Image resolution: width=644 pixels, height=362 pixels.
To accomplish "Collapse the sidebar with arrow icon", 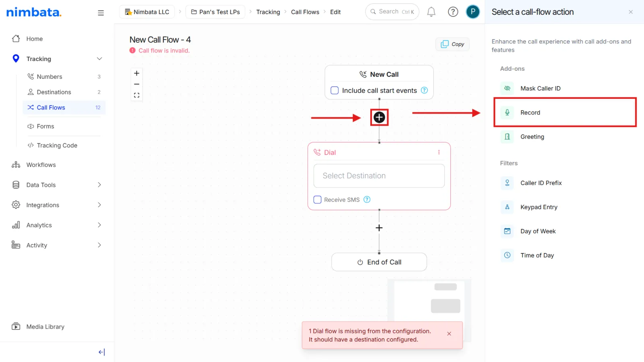I will pyautogui.click(x=101, y=352).
